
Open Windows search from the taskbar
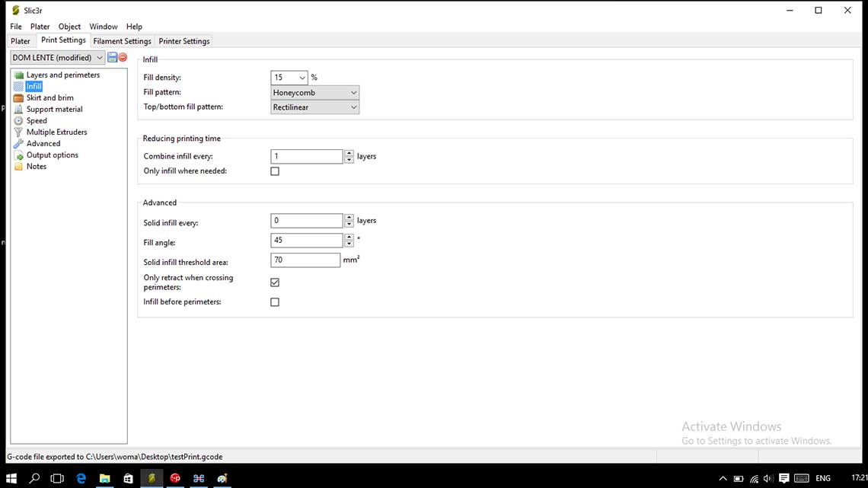tap(34, 478)
